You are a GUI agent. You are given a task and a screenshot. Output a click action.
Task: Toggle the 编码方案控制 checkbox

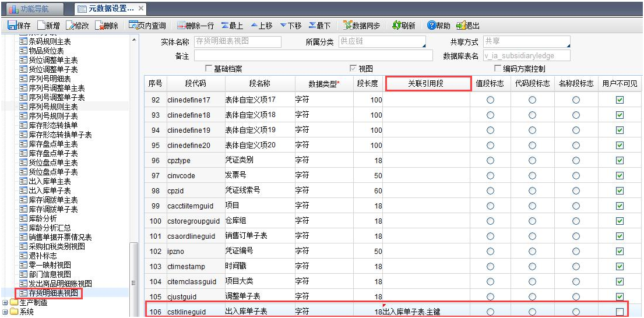tap(497, 69)
